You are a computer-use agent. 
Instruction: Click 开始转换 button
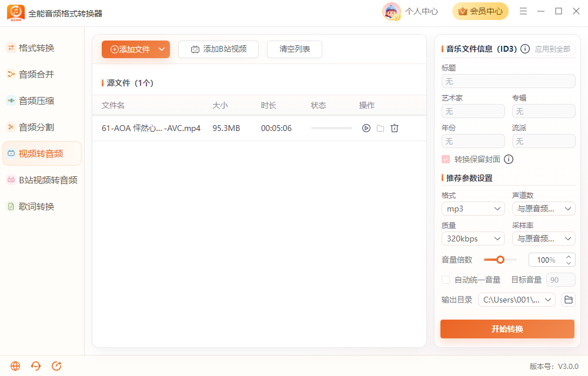pos(507,329)
